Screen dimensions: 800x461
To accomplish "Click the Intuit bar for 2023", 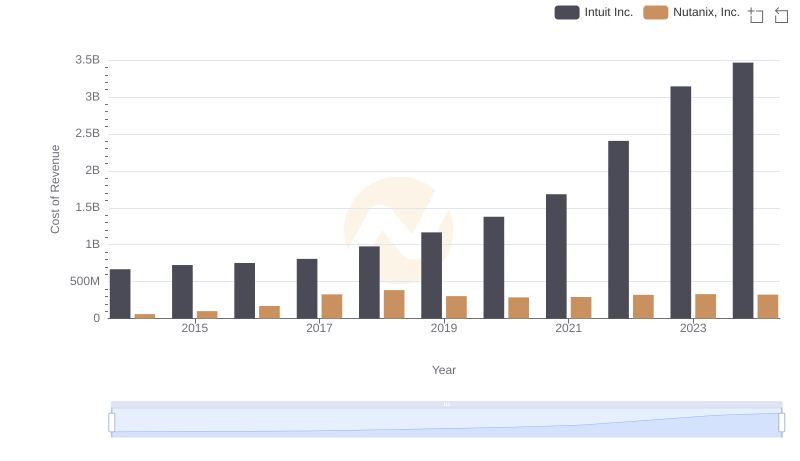I will pyautogui.click(x=681, y=202).
